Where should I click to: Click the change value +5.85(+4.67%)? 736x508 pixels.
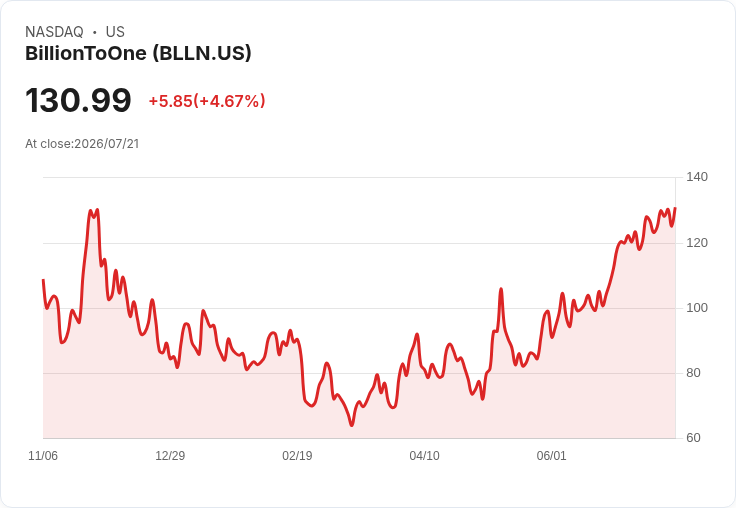(x=207, y=101)
